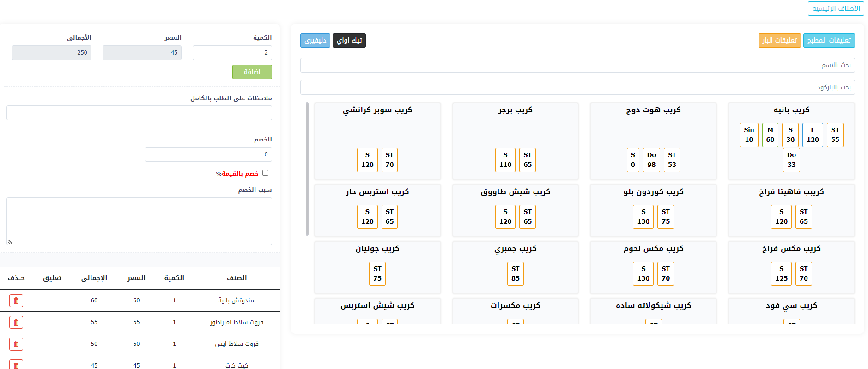868x369 pixels.
Task: Pick S 130 for كريب كوردون بلو
Action: click(x=643, y=217)
